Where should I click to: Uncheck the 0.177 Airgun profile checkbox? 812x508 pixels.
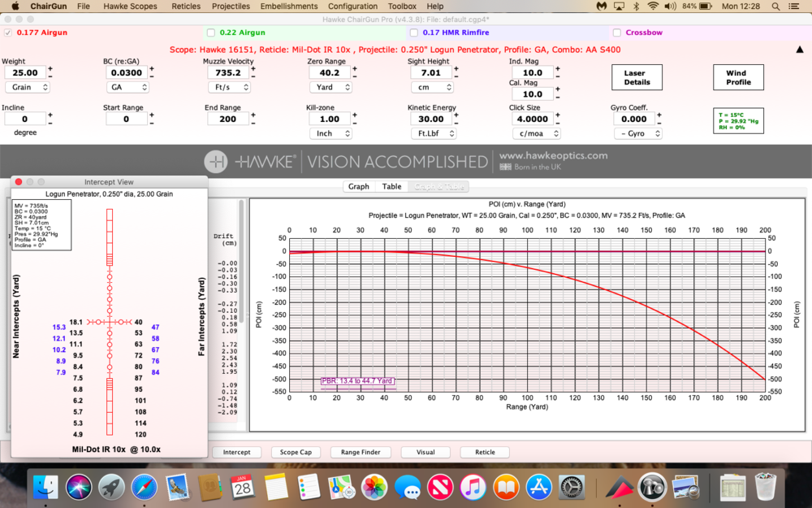[x=8, y=33]
